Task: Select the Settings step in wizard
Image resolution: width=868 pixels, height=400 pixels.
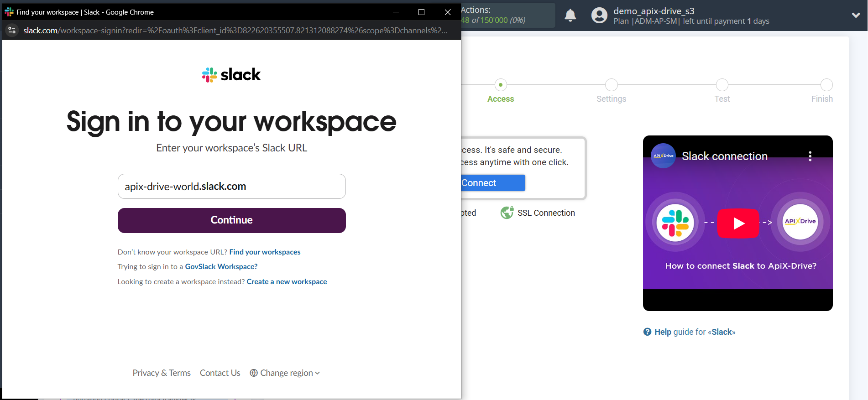Action: 611,99
